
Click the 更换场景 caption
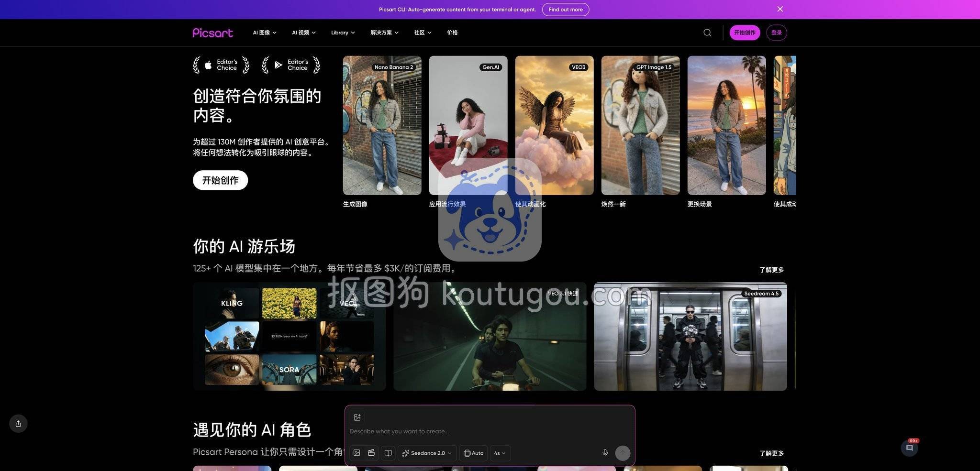tap(700, 204)
